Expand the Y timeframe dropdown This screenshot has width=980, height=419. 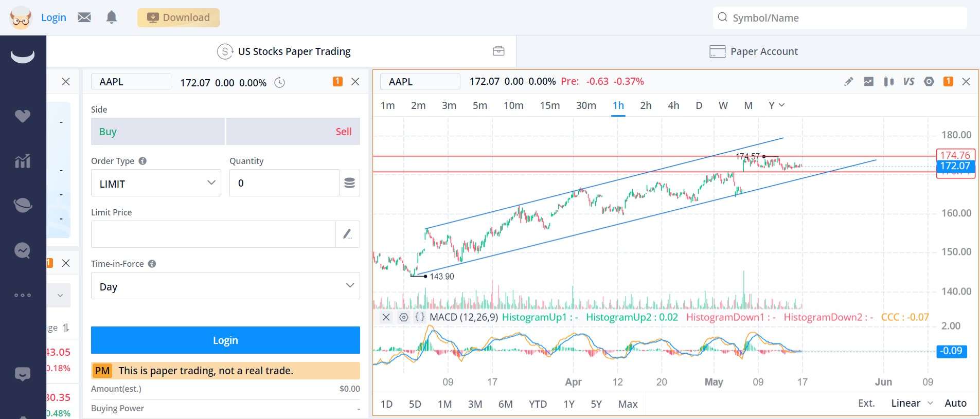coord(776,105)
